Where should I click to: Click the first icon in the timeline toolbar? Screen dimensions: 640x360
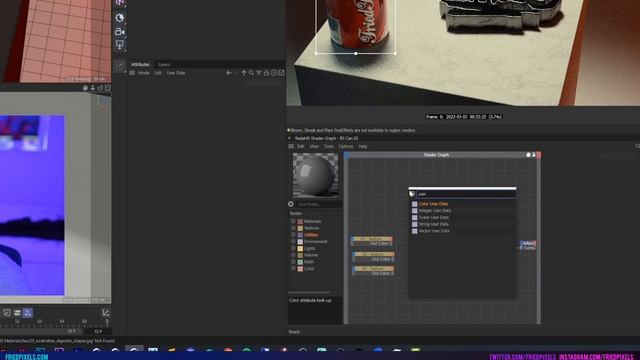click(7, 313)
